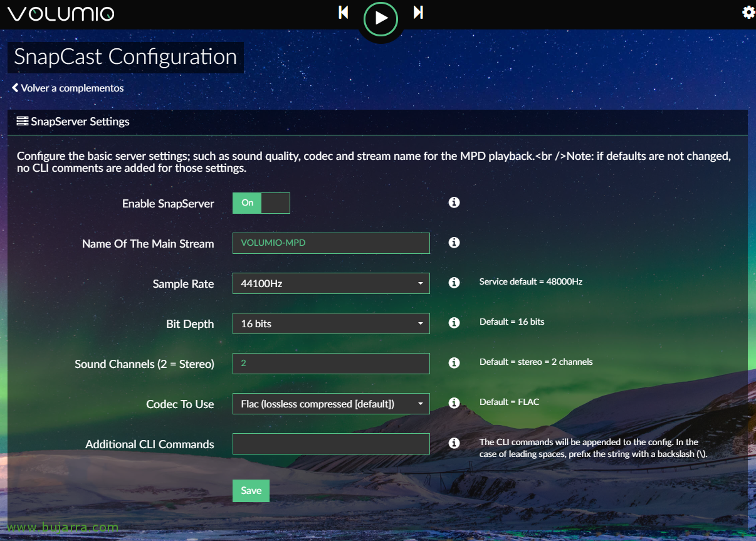Click the 'Default = 16 bits' hint

pos(512,322)
